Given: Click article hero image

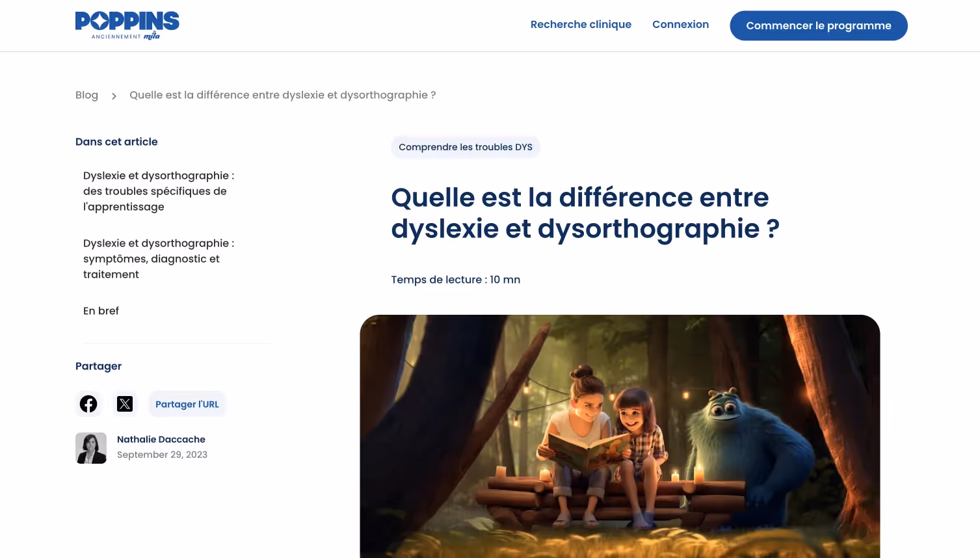Looking at the screenshot, I should click(x=620, y=436).
